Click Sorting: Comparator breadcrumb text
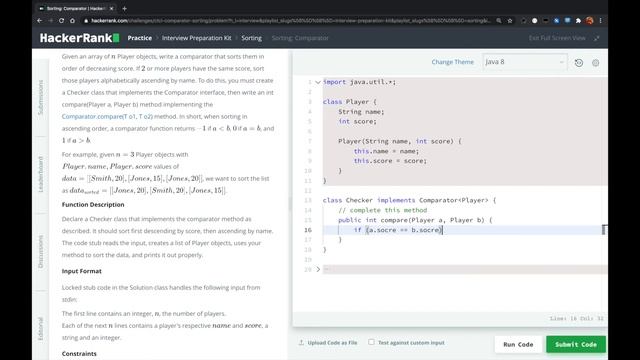 [x=300, y=38]
